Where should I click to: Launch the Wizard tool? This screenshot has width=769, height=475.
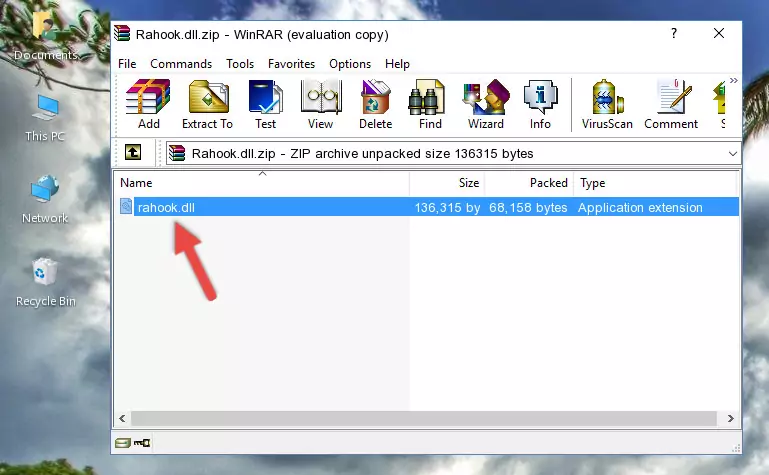[486, 104]
